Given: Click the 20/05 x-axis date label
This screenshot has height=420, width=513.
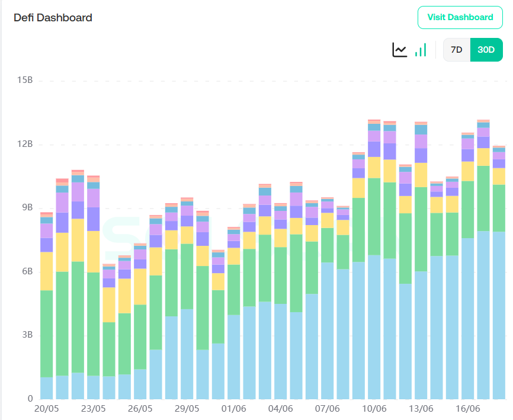Looking at the screenshot, I should (47, 409).
